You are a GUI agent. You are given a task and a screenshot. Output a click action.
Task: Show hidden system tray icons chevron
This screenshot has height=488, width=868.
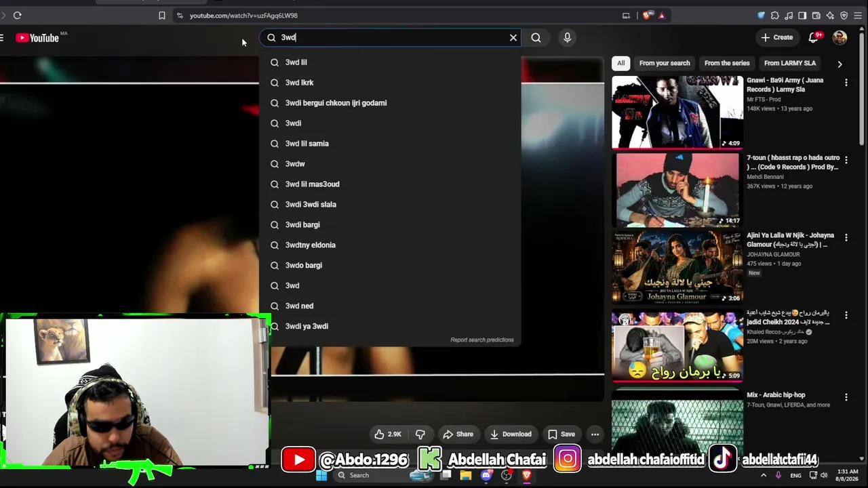[x=764, y=476]
